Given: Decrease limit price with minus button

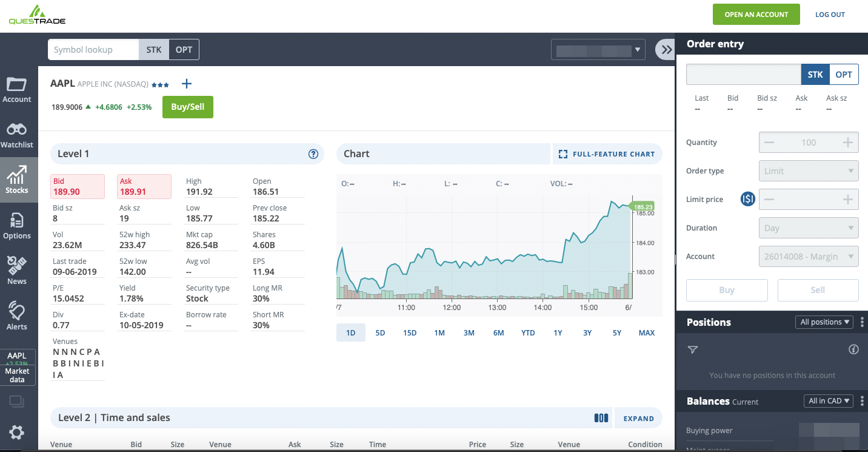Looking at the screenshot, I should [x=769, y=200].
